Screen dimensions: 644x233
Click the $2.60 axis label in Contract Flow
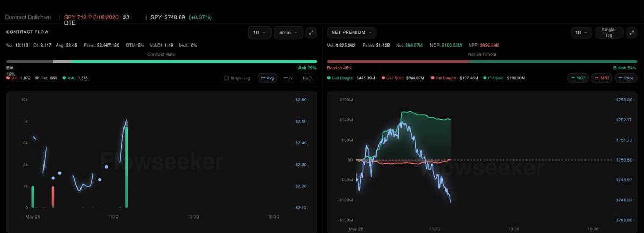coord(301,100)
